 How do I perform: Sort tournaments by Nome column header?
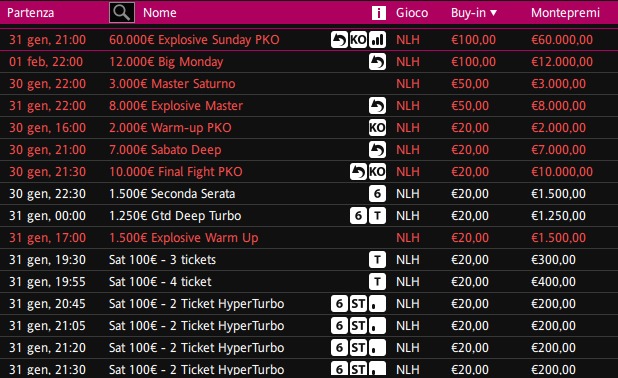coord(160,13)
